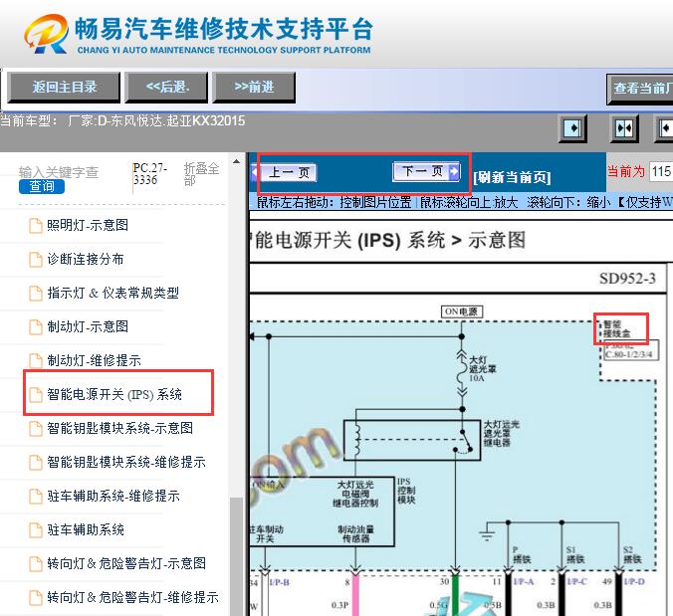
Task: Click the document icon beside 驻车辅助系统
Action: pyautogui.click(x=36, y=530)
